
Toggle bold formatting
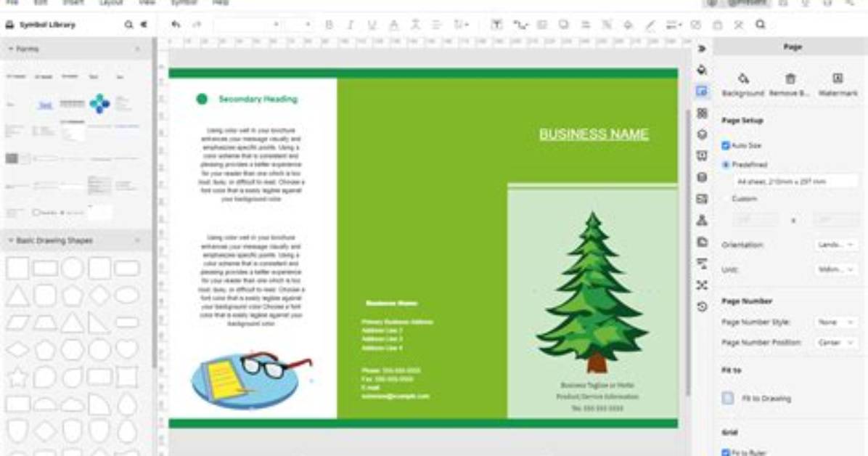click(x=329, y=25)
